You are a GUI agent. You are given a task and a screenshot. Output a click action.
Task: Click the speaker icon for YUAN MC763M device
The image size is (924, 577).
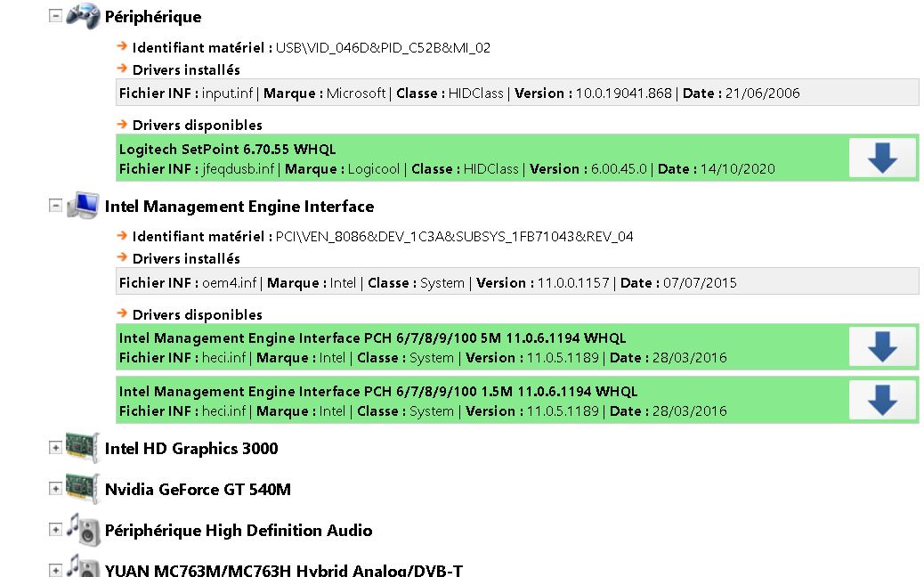point(83,565)
